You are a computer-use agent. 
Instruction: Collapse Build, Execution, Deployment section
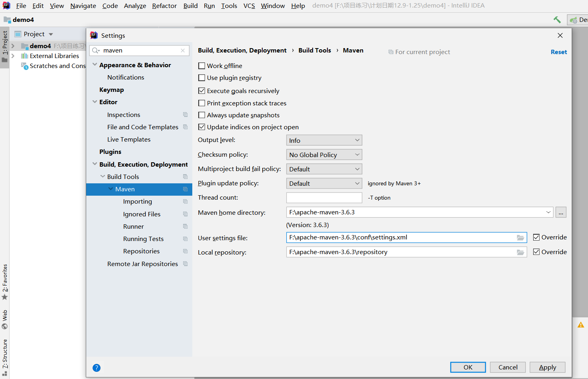(95, 164)
